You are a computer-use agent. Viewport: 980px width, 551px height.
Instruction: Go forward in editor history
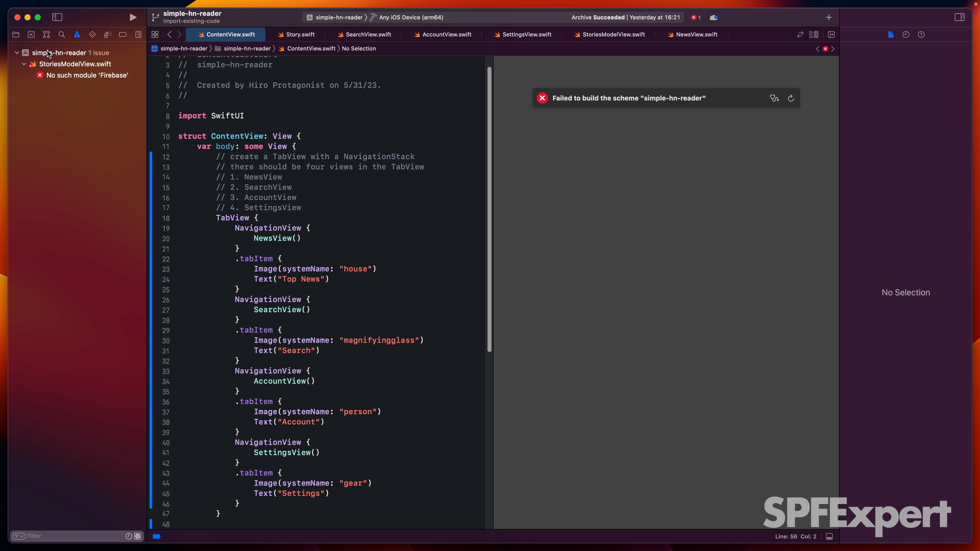tap(180, 35)
